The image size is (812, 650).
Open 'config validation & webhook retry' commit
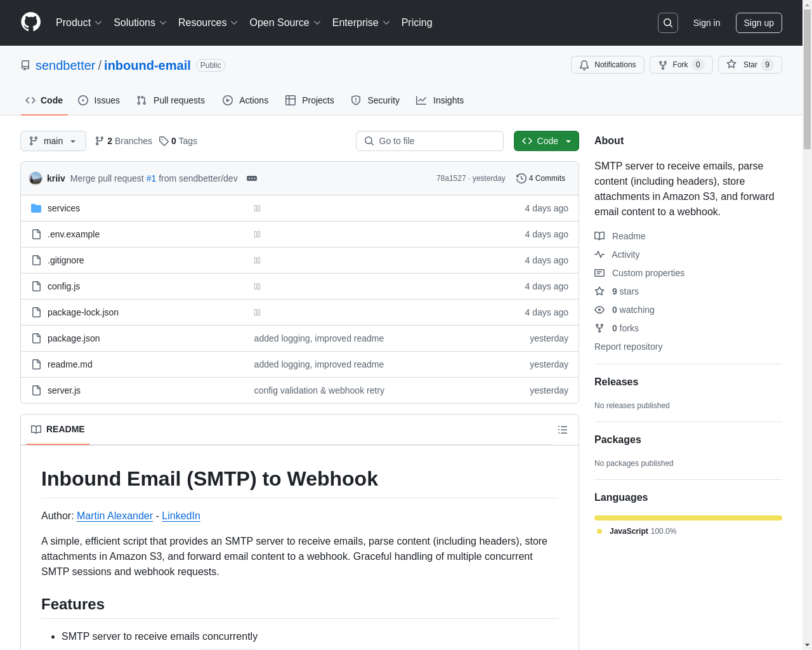pyautogui.click(x=319, y=390)
